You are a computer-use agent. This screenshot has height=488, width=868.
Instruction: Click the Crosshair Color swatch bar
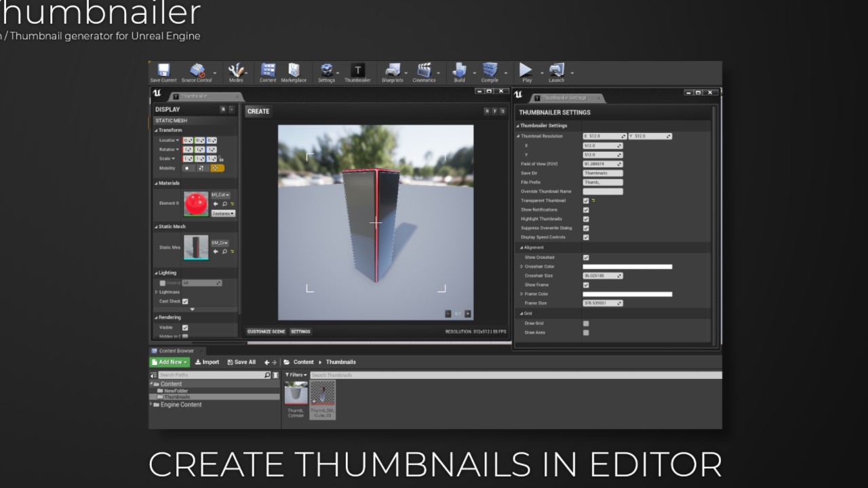click(627, 266)
